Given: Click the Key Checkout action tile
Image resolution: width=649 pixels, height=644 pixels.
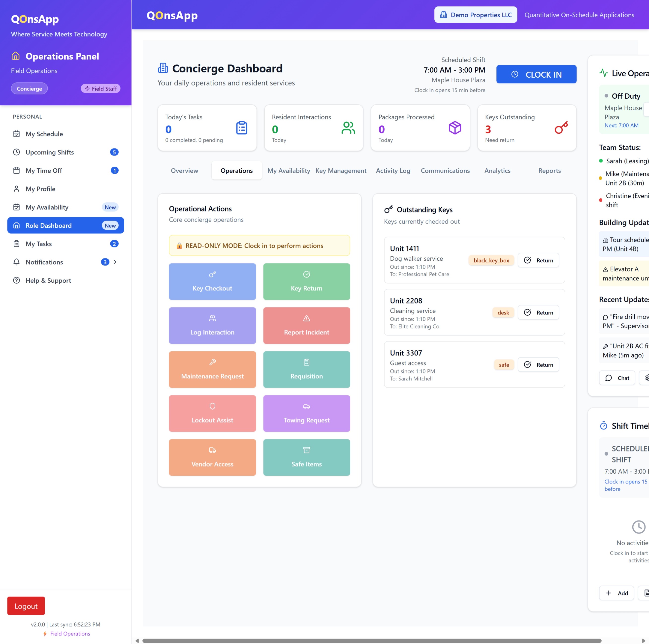Looking at the screenshot, I should pyautogui.click(x=212, y=281).
